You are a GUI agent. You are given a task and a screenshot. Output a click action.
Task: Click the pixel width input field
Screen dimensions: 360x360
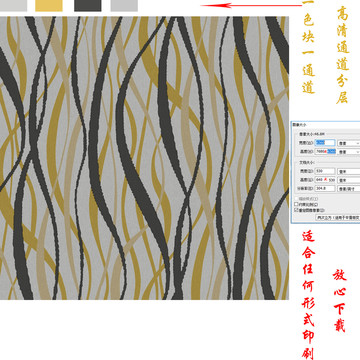click(x=325, y=143)
